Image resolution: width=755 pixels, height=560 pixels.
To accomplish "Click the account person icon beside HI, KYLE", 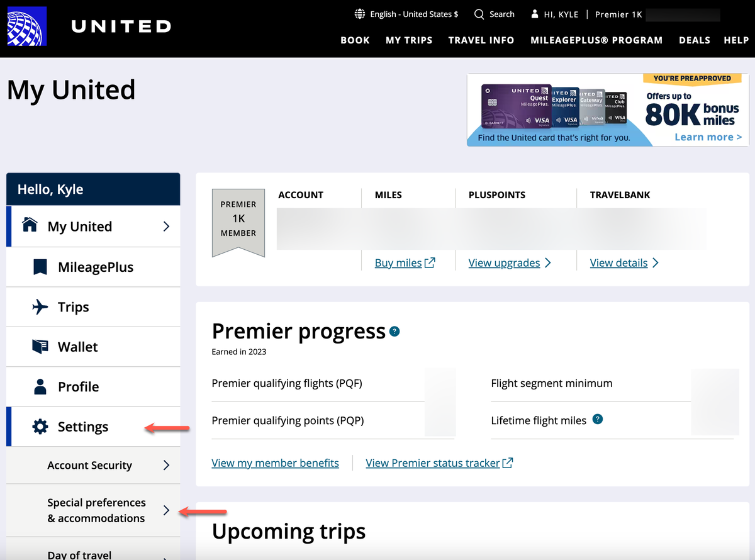I will tap(534, 13).
